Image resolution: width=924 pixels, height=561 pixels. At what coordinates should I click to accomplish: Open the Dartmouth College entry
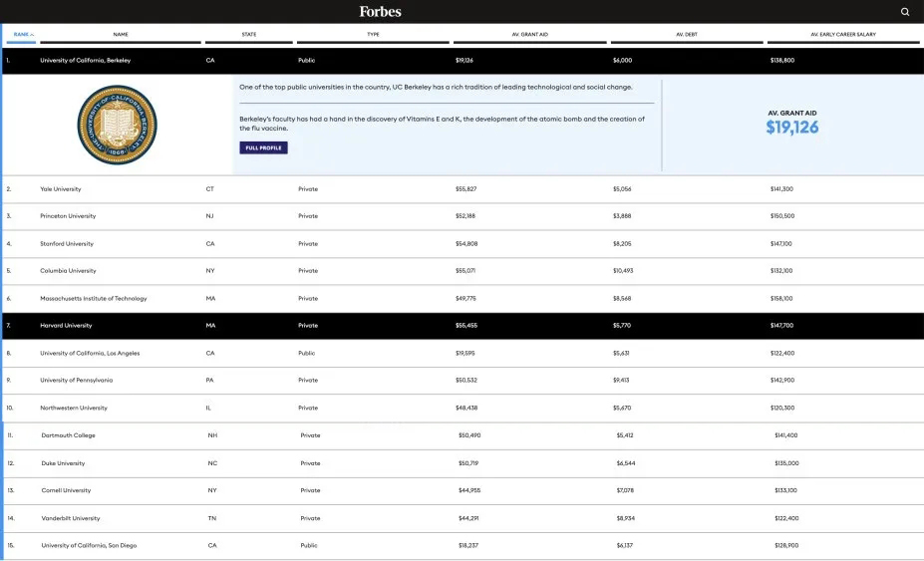coord(69,435)
